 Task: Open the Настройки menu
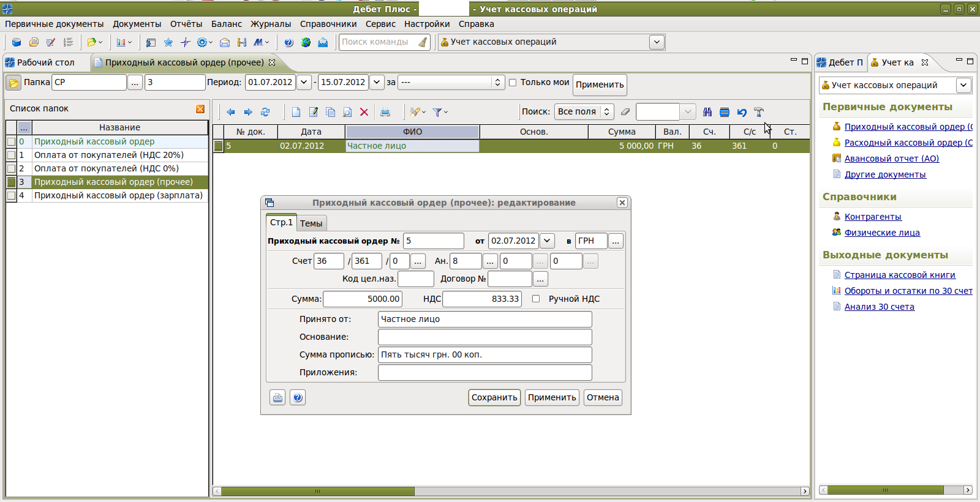(427, 24)
